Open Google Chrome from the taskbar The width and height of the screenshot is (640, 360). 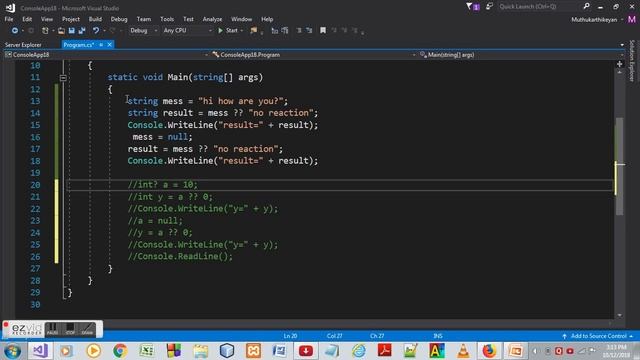coord(120,351)
